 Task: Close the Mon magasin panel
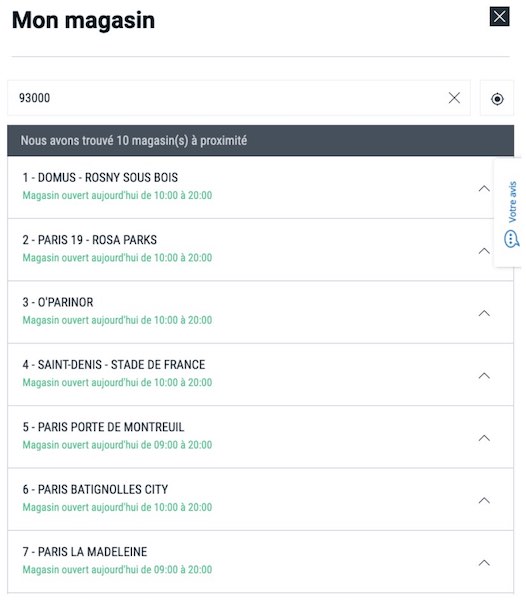pos(499,17)
